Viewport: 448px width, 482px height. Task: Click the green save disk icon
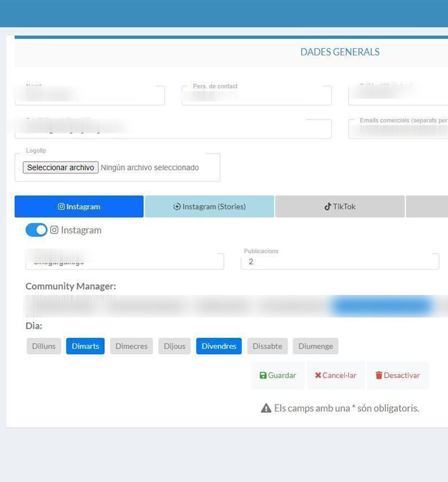[263, 375]
